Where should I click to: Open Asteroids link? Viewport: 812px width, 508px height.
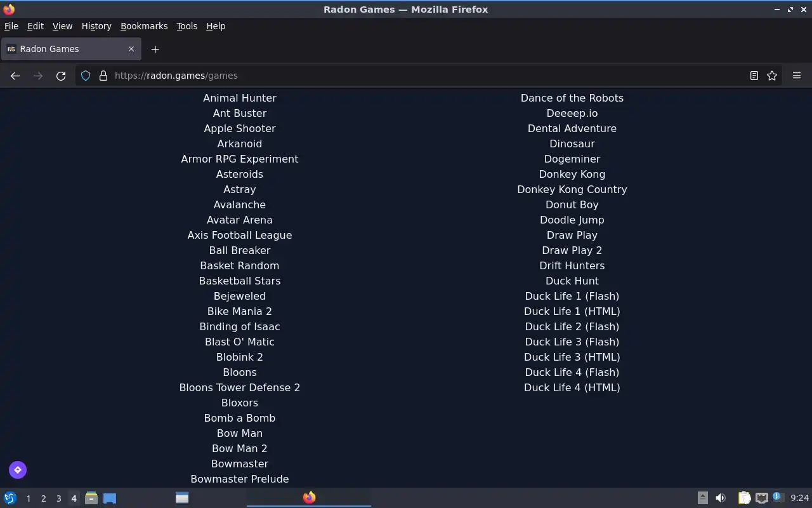click(x=240, y=174)
